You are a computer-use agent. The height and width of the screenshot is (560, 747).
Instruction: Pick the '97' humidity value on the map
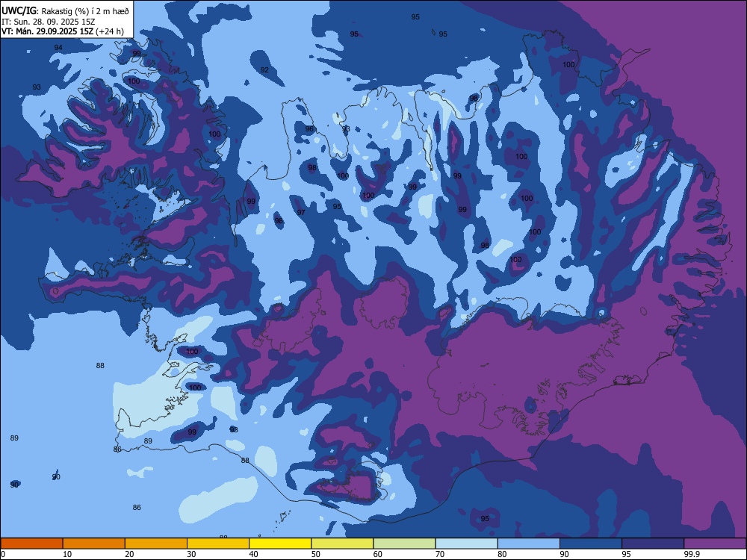(x=301, y=212)
